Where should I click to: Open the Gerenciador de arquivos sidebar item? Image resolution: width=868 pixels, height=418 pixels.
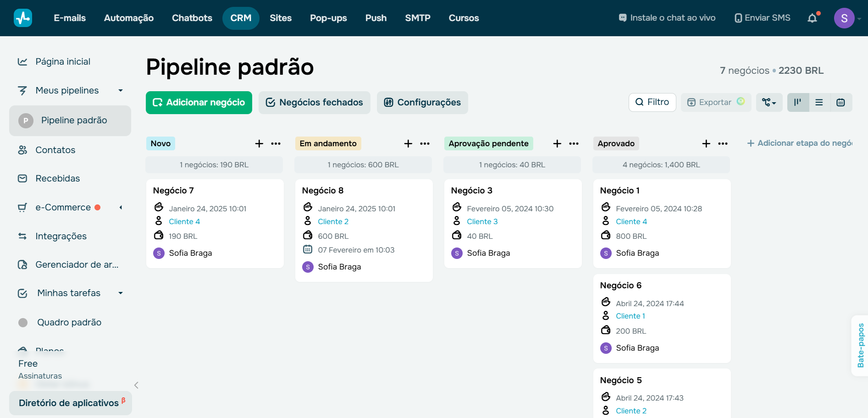point(77,264)
